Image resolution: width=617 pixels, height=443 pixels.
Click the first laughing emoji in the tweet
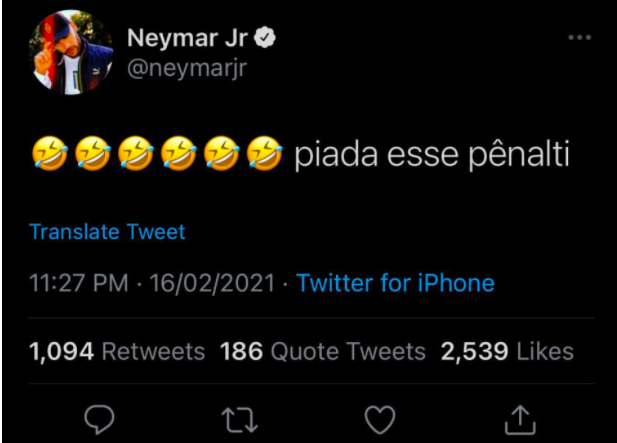48,156
